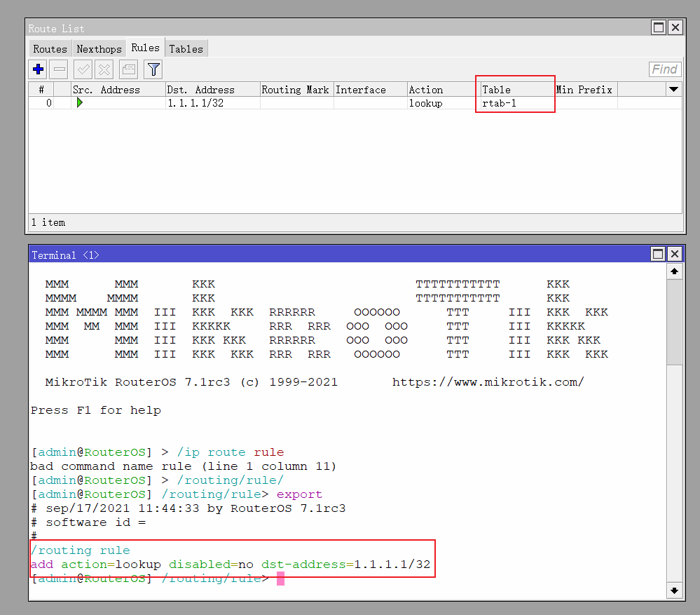Screen dimensions: 700x615
Task: Switch to the Routes tab
Action: coord(50,48)
